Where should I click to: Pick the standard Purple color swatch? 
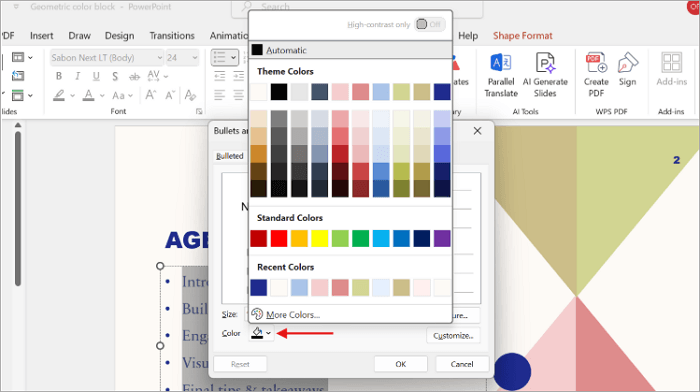[x=442, y=238]
